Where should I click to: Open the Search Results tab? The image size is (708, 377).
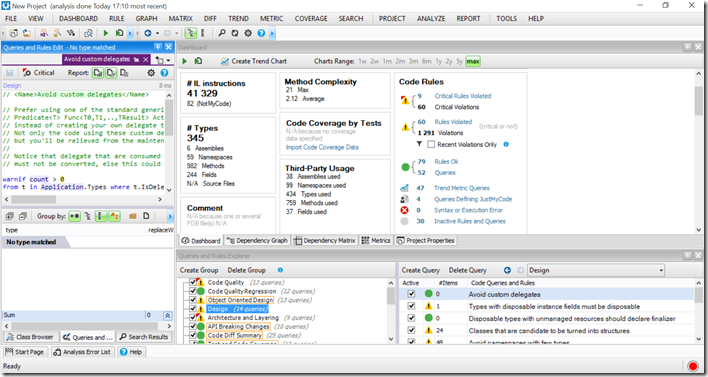click(x=144, y=337)
